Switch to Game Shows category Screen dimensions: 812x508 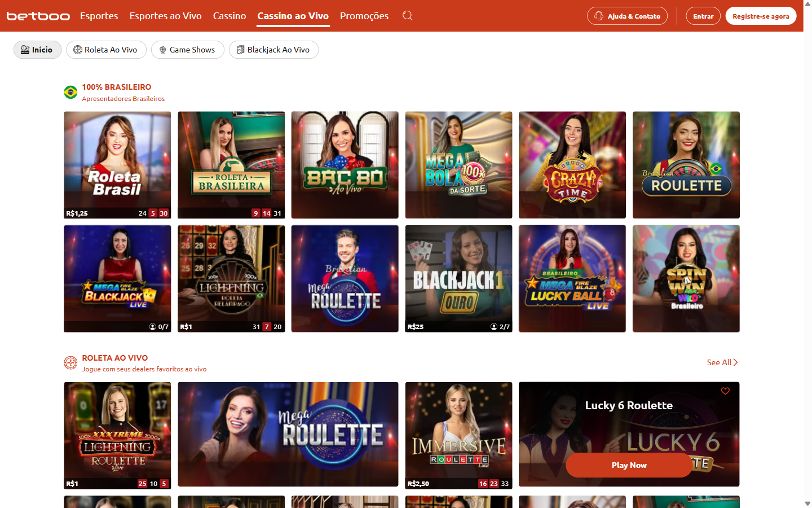click(187, 50)
